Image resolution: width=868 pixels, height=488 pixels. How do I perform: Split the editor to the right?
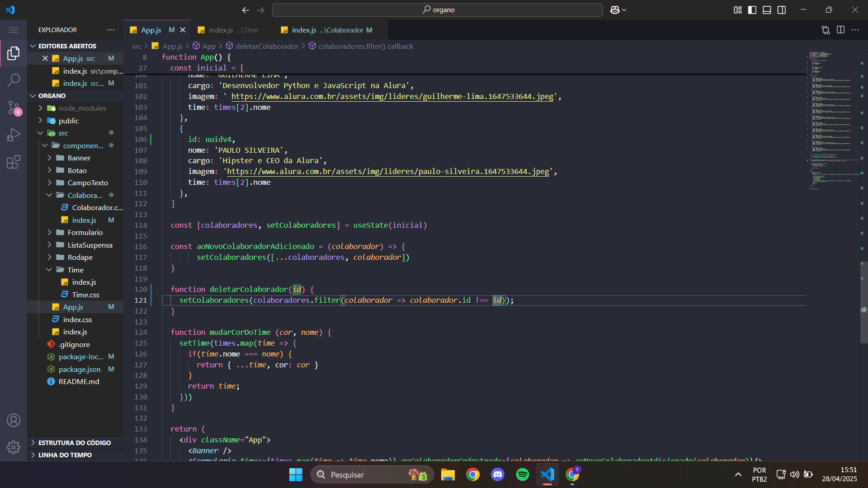pyautogui.click(x=840, y=30)
